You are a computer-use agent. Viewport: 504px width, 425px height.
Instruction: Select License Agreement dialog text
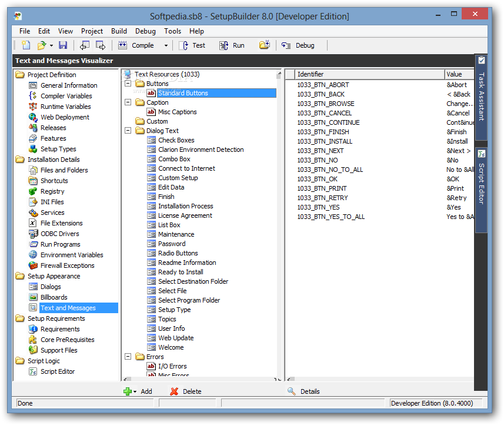point(185,215)
